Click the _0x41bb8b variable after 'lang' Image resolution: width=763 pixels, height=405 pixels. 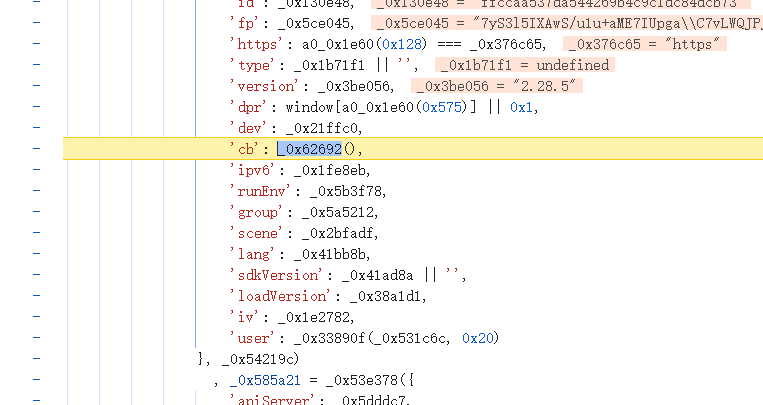click(333, 254)
